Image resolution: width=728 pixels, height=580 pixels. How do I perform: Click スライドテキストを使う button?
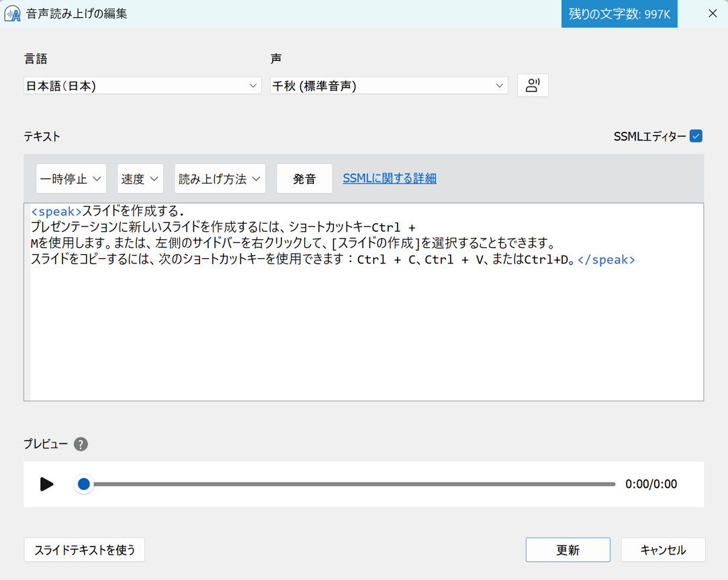point(85,550)
